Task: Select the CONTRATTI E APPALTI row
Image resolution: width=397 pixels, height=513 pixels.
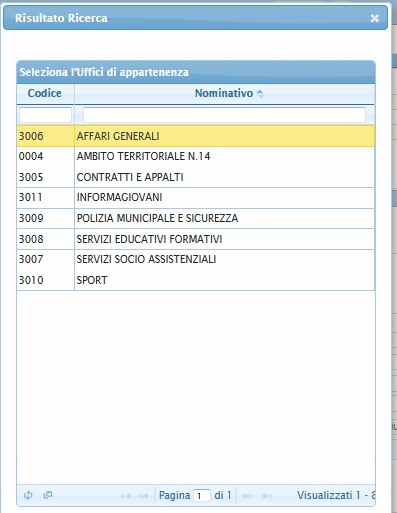Action: coord(196,177)
